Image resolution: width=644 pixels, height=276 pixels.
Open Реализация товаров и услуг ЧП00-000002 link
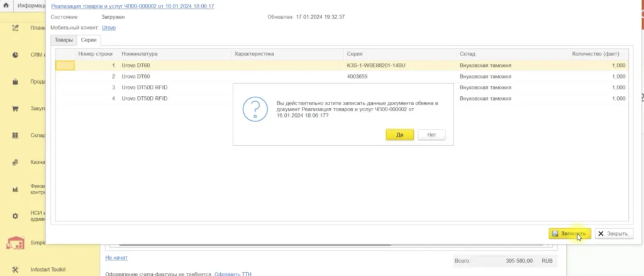132,6
